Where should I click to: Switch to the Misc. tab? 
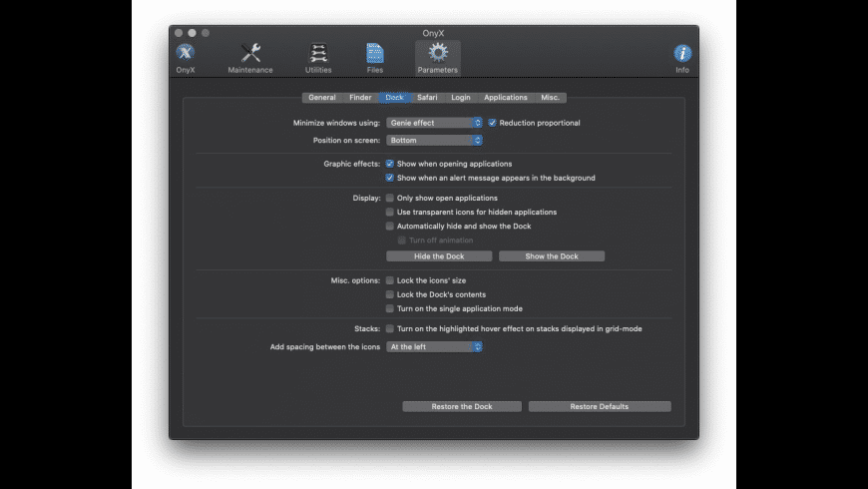tap(551, 98)
